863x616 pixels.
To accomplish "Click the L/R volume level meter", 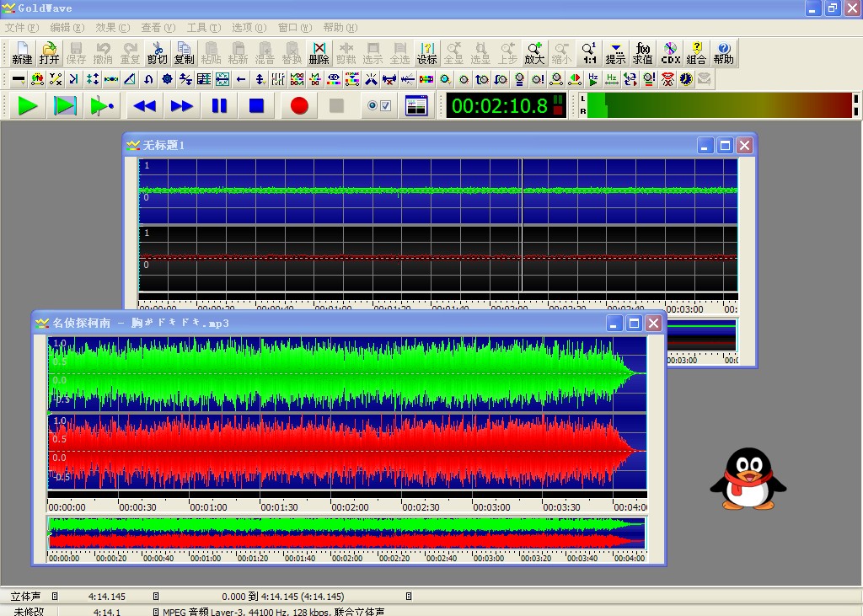I will point(719,105).
